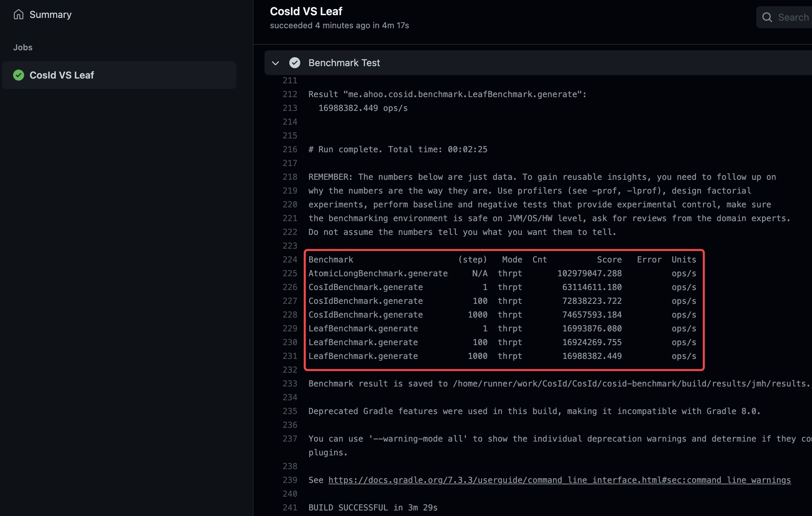Focus the Search logs input field
The image size is (812, 516).
click(x=793, y=17)
